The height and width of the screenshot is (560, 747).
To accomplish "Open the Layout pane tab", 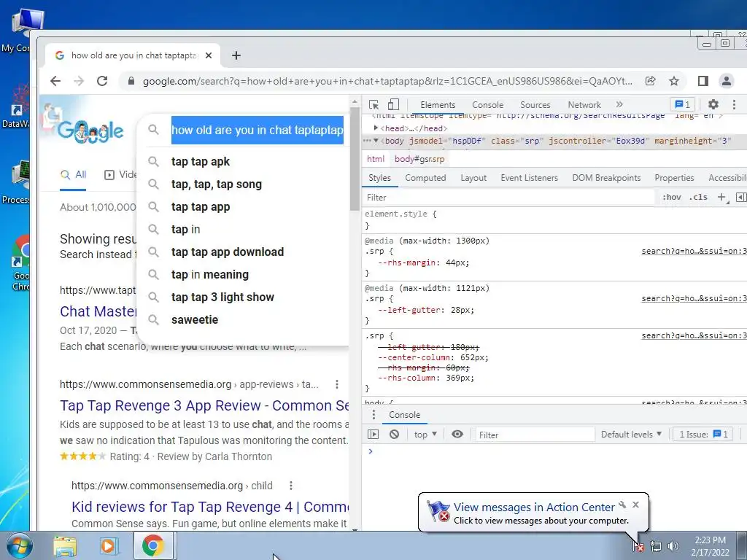I will [473, 178].
